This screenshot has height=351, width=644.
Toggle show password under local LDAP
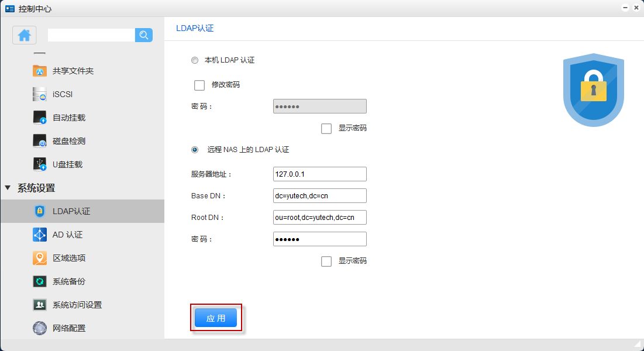(326, 129)
